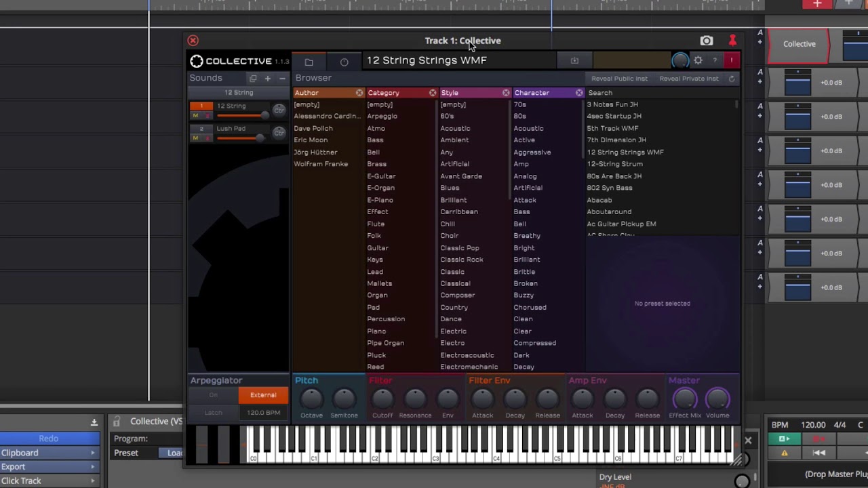Open the folder browser view
Viewport: 868px width, 488px height.
[309, 62]
